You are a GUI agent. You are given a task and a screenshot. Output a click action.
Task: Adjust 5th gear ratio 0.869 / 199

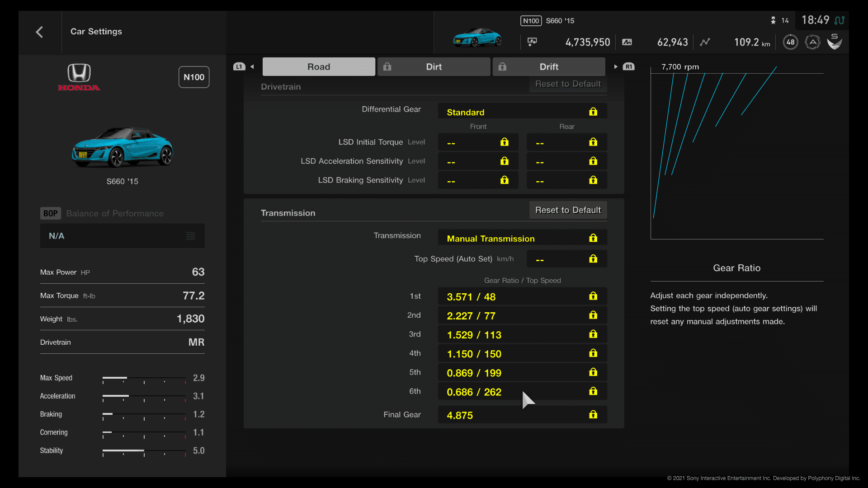tap(522, 372)
